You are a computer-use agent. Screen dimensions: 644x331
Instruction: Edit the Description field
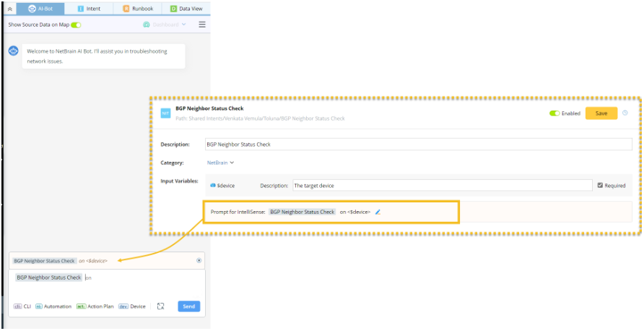[x=419, y=145]
